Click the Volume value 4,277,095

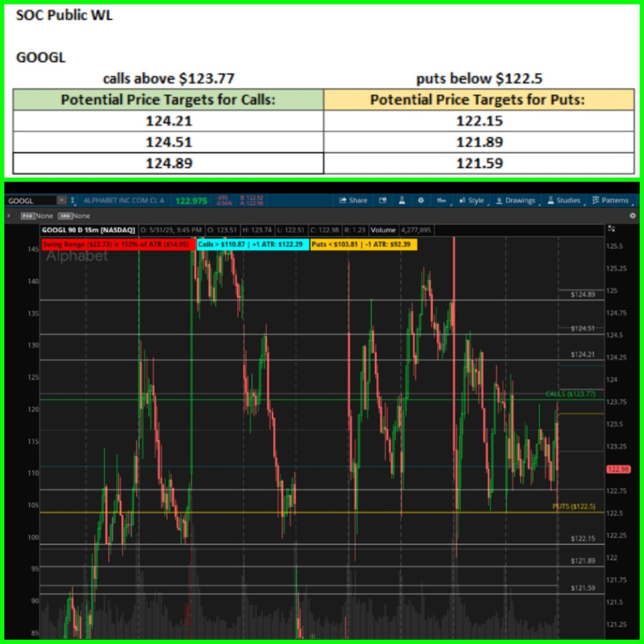point(416,230)
